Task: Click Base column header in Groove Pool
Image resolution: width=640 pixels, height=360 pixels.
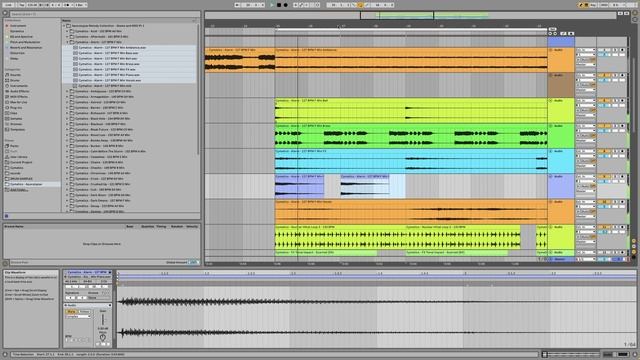Action: pos(130,227)
